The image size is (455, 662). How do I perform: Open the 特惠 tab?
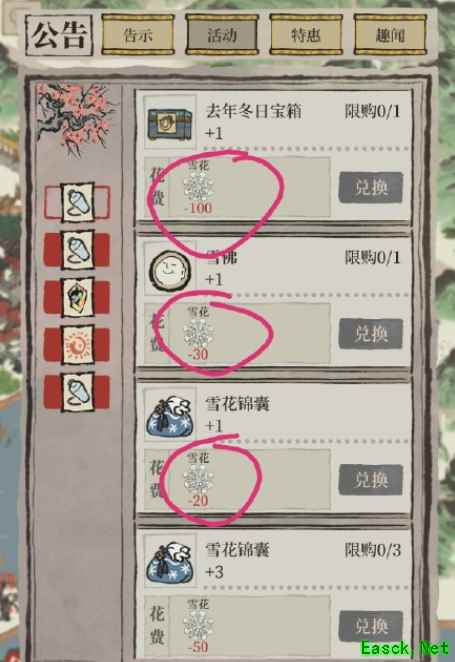click(306, 35)
